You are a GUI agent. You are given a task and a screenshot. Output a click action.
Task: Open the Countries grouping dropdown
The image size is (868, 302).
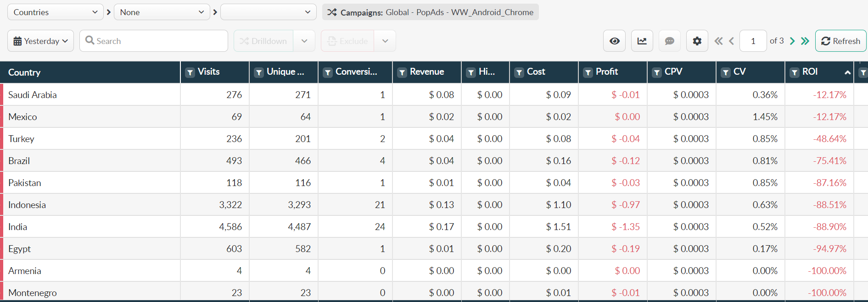click(55, 12)
